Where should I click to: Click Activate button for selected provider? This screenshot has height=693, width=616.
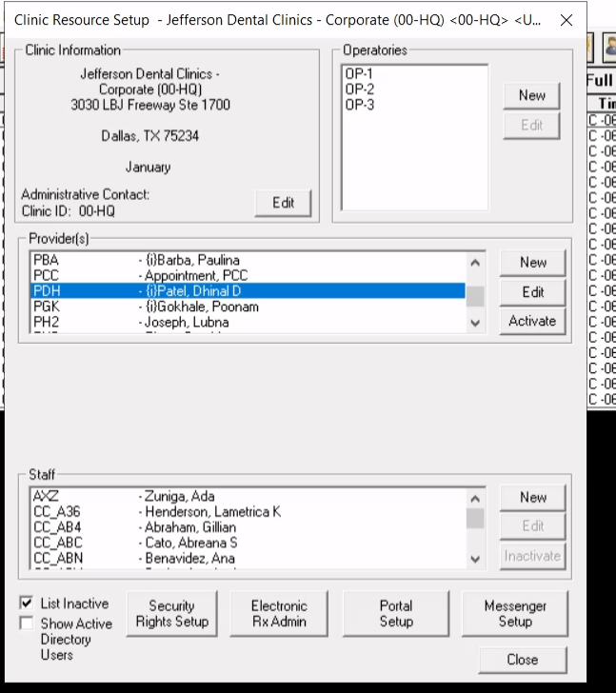tap(532, 321)
